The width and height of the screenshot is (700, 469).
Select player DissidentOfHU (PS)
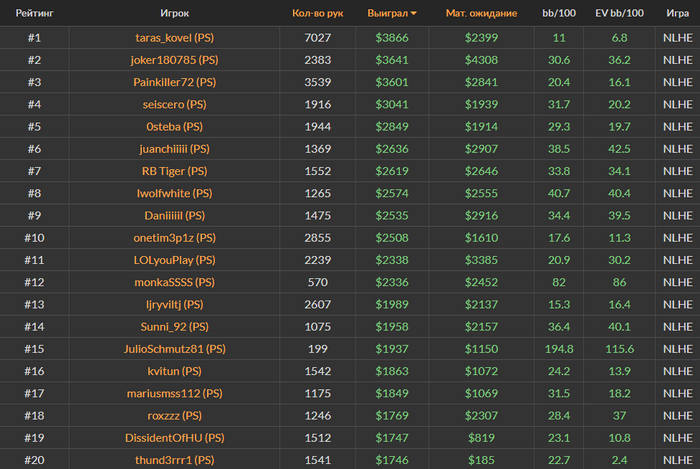coord(174,437)
